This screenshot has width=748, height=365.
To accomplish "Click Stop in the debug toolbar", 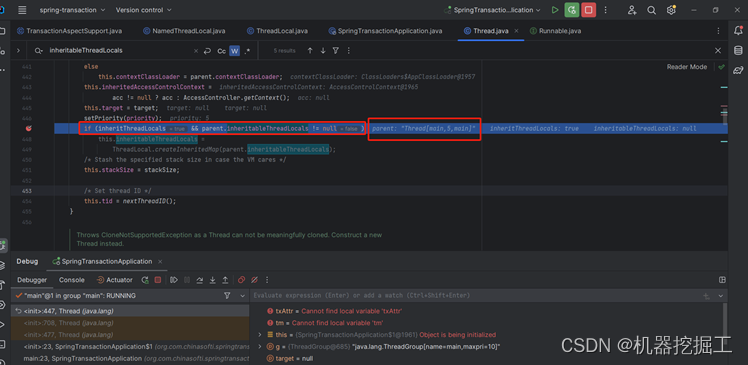I will (158, 280).
